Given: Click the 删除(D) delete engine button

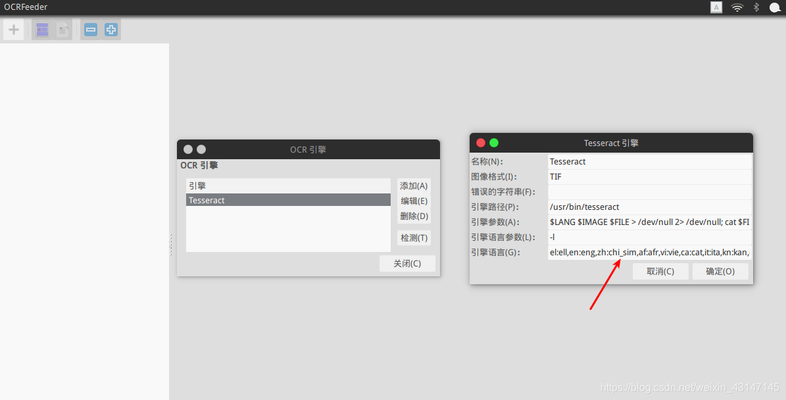Looking at the screenshot, I should [414, 216].
